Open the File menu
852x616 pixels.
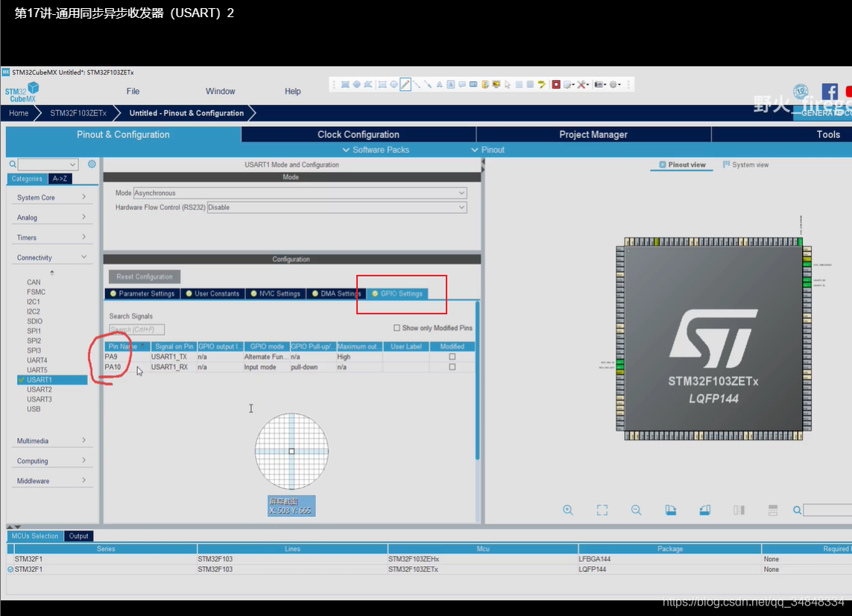coord(133,91)
